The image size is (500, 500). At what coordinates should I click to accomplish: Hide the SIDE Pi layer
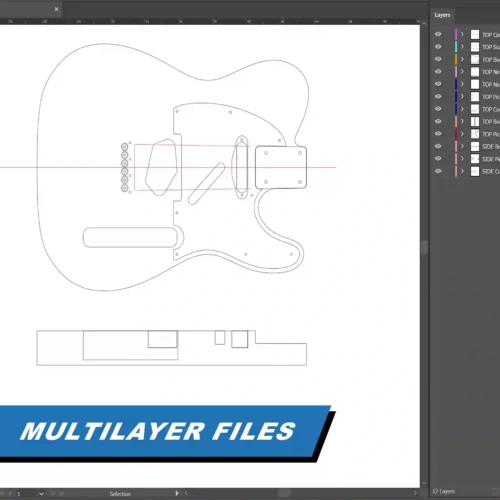pos(438,159)
